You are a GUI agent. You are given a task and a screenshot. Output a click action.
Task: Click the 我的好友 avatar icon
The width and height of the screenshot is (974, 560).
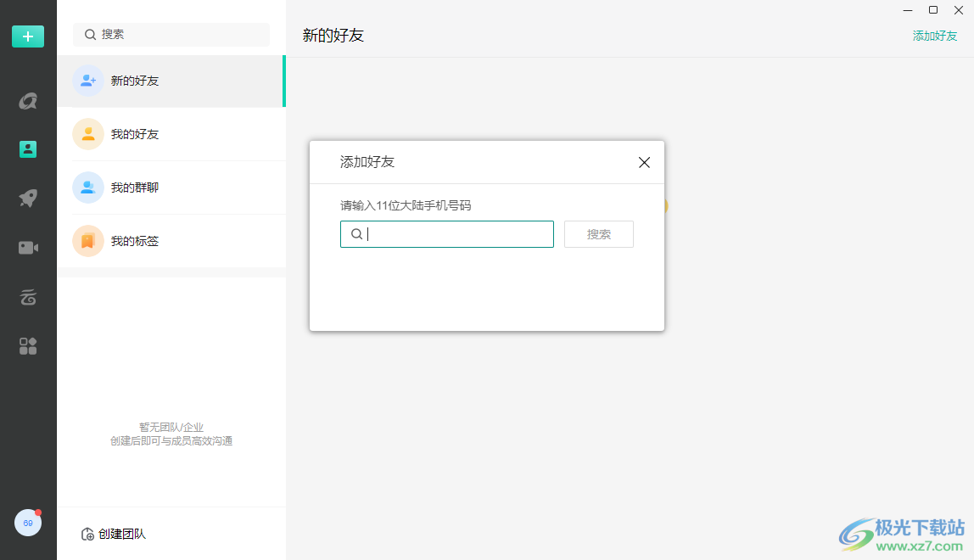click(88, 134)
